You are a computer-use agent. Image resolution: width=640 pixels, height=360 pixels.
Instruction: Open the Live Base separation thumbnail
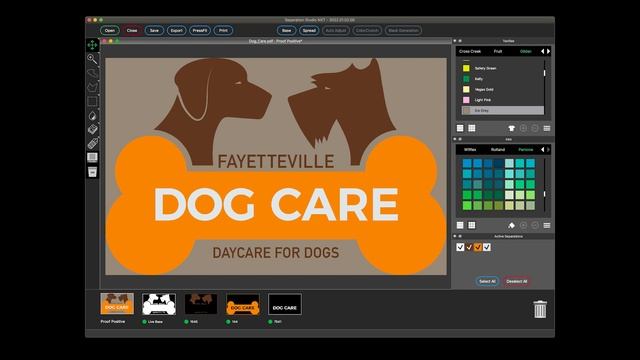(159, 304)
